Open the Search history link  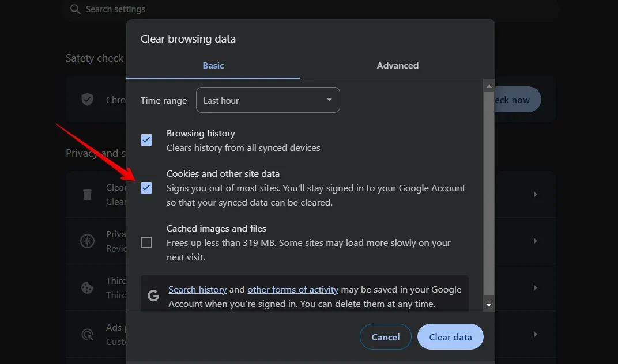pos(198,290)
